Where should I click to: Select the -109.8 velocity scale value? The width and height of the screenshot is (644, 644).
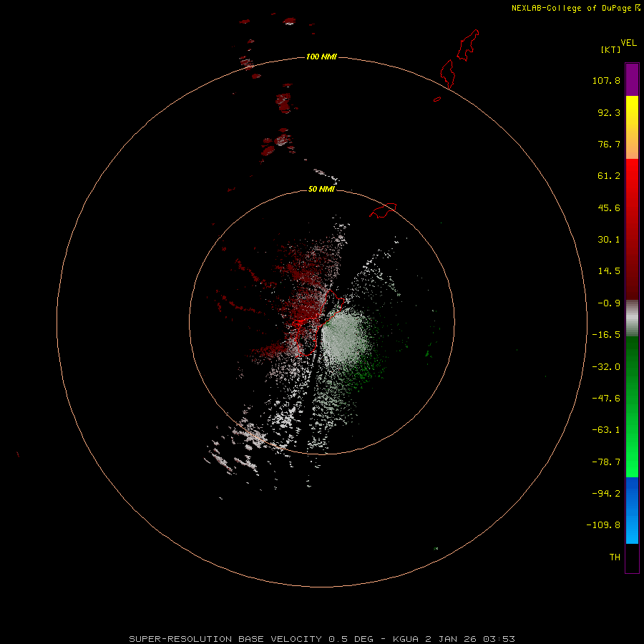(x=603, y=525)
